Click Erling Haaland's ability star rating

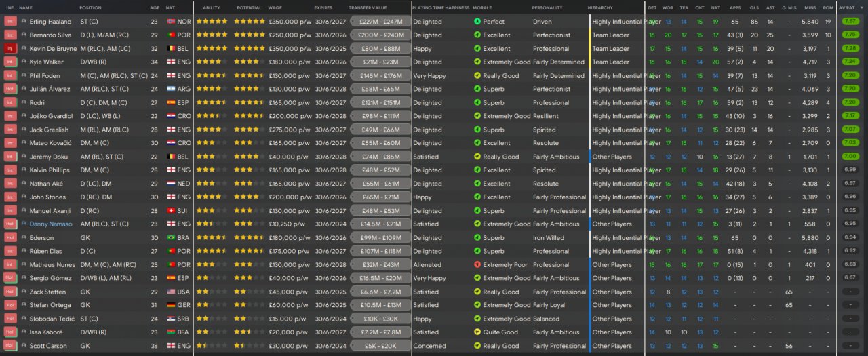[212, 22]
